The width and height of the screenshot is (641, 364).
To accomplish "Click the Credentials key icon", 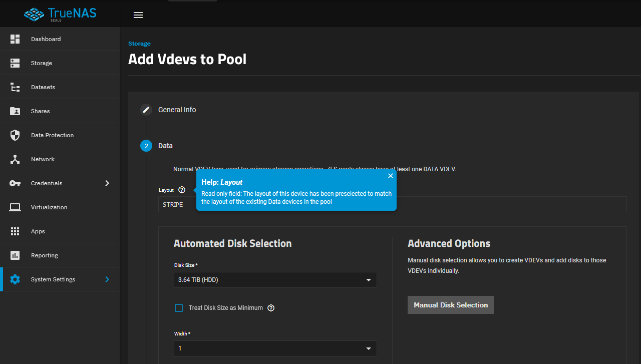I will click(x=15, y=183).
